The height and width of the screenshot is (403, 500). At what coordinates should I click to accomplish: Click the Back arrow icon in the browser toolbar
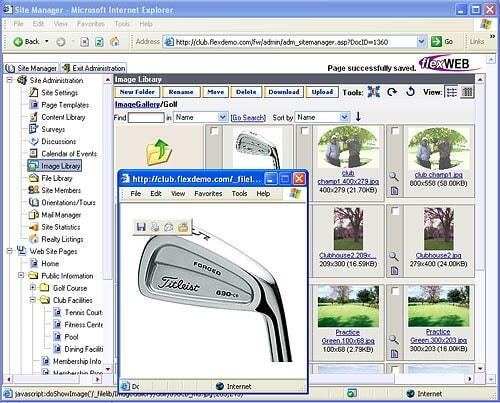point(18,42)
